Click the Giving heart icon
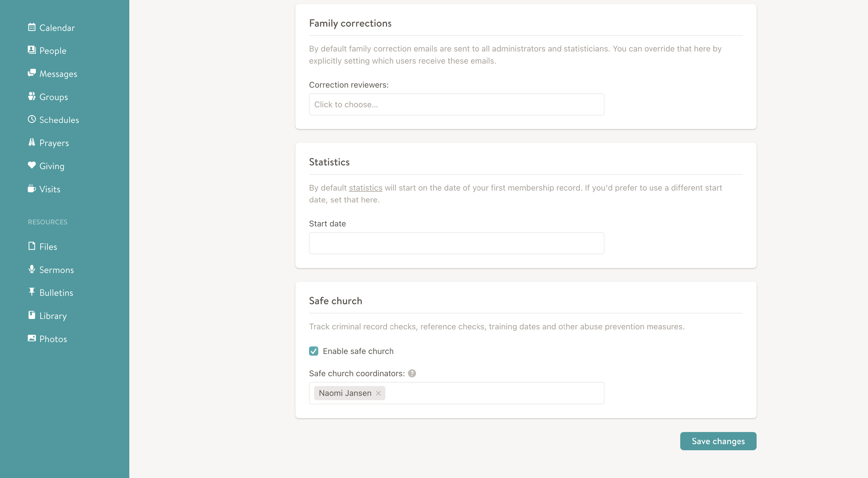868x478 pixels. (32, 165)
